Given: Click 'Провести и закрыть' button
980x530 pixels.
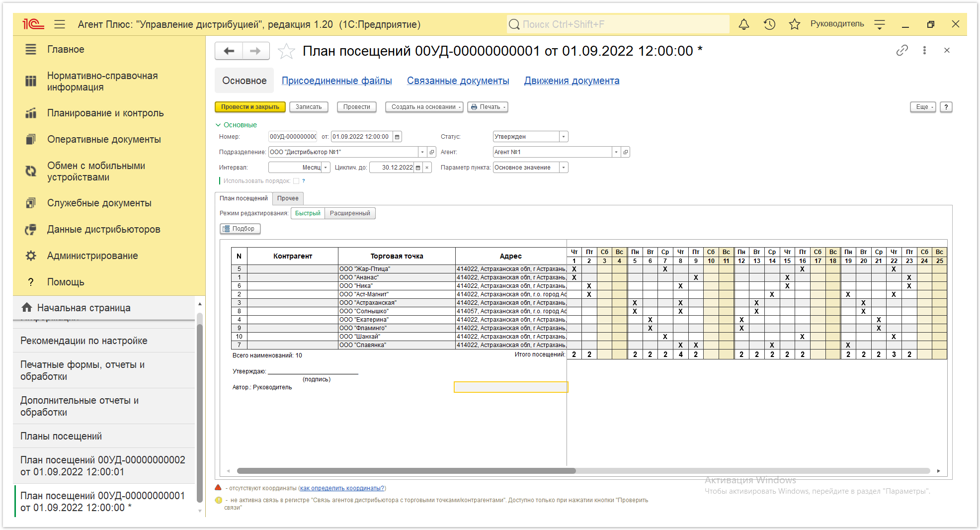Looking at the screenshot, I should pos(250,107).
